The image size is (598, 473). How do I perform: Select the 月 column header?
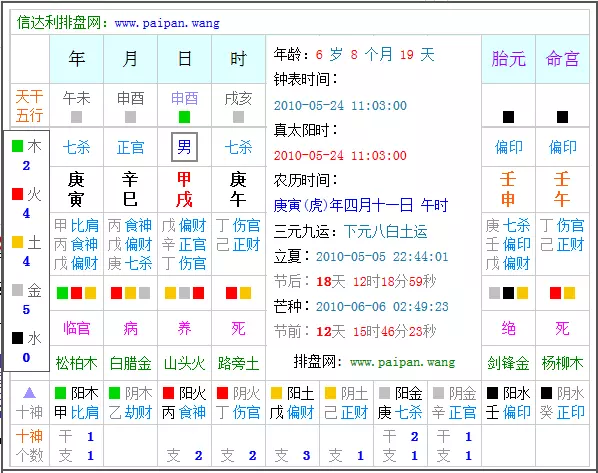[x=130, y=59]
